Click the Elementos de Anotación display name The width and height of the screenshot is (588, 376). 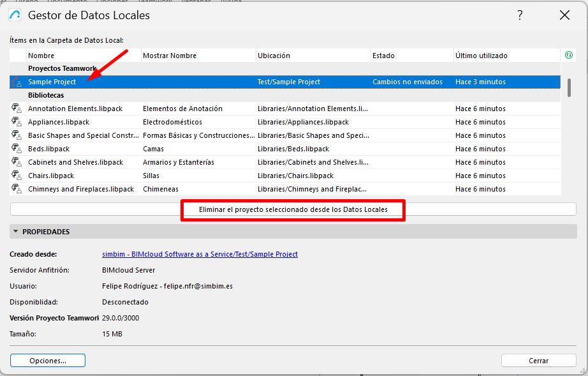click(x=182, y=109)
